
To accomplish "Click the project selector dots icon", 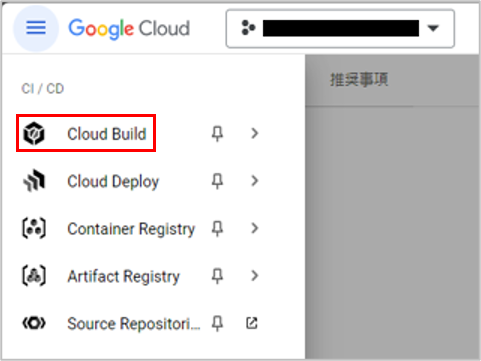I will tap(248, 28).
